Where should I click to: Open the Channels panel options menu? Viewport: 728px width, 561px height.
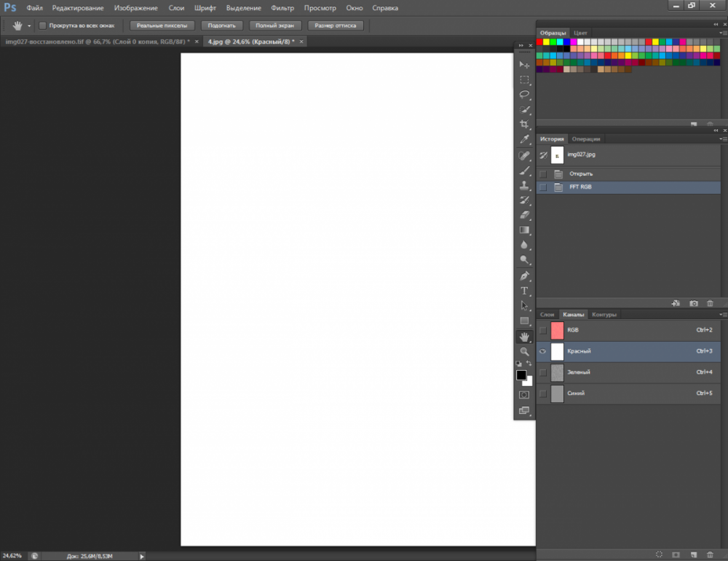[x=723, y=315]
